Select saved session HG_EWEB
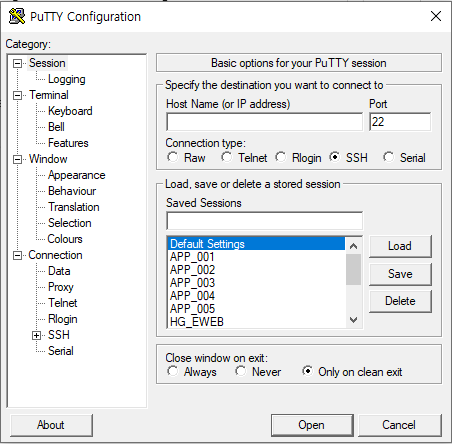Viewport: 452px width, 444px height. [x=256, y=322]
